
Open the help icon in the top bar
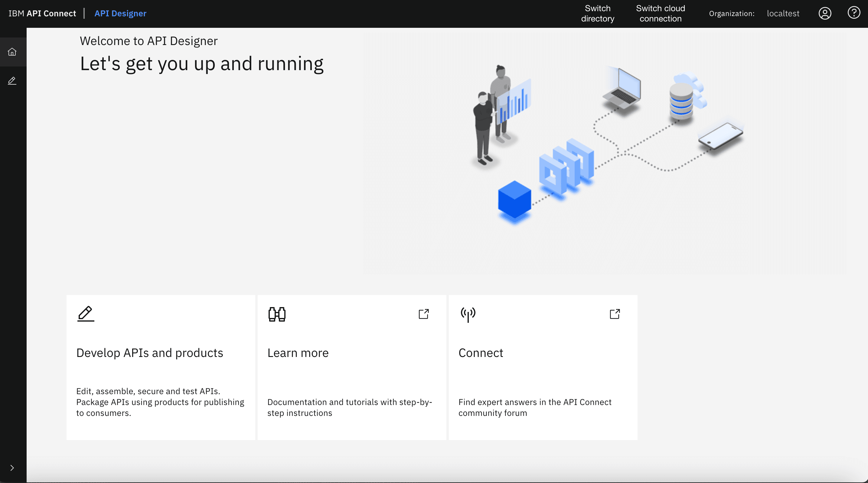[x=853, y=12]
